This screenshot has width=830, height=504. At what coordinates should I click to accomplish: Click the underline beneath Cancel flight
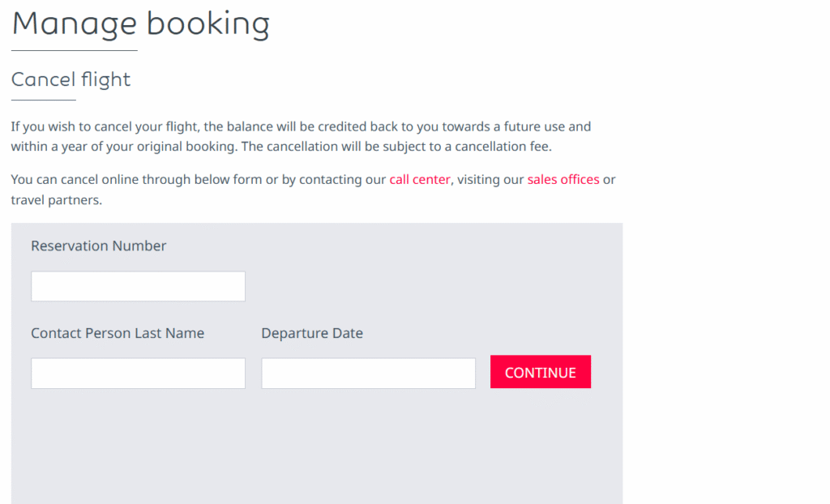click(42, 101)
